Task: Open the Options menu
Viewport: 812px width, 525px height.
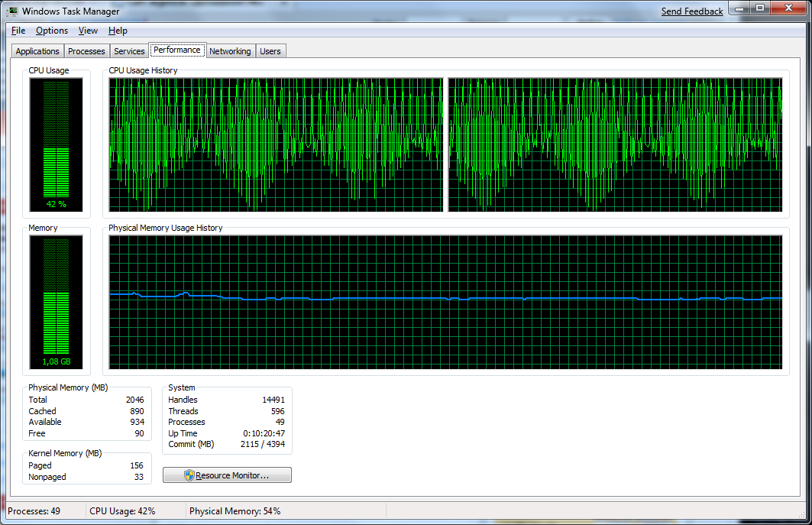Action: pyautogui.click(x=52, y=31)
